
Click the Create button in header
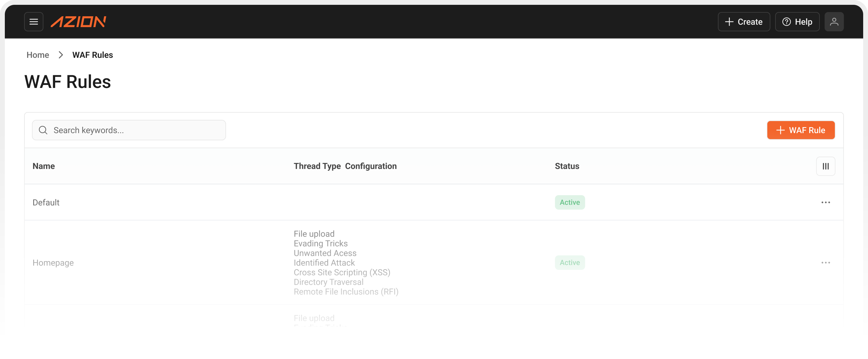(x=744, y=22)
